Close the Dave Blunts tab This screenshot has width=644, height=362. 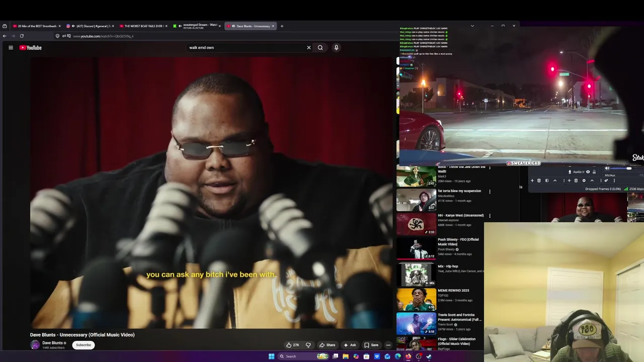273,26
